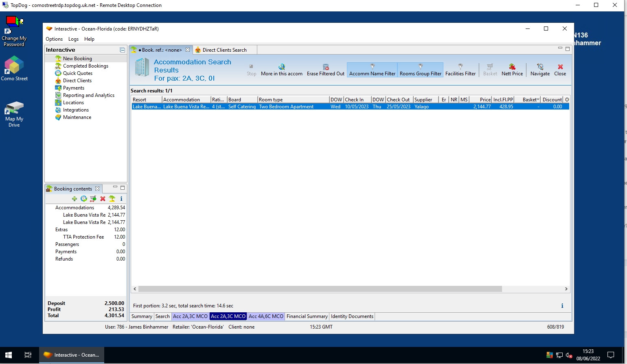Screen dimensions: 627x364
Task: Switch to the Direct Clients Search tab
Action: 224,50
